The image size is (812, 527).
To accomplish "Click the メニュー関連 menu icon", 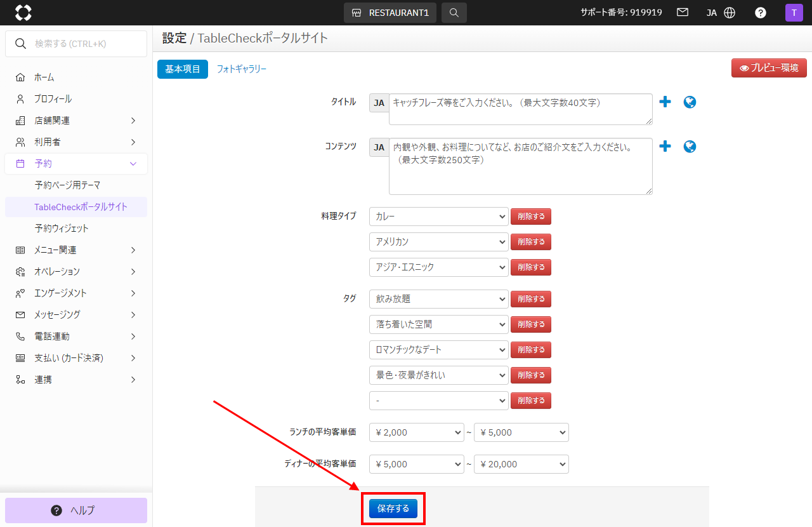I will pyautogui.click(x=20, y=250).
